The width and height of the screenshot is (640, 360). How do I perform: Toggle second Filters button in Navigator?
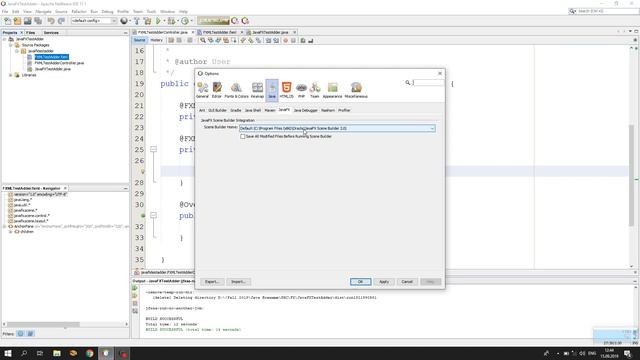click(30, 334)
